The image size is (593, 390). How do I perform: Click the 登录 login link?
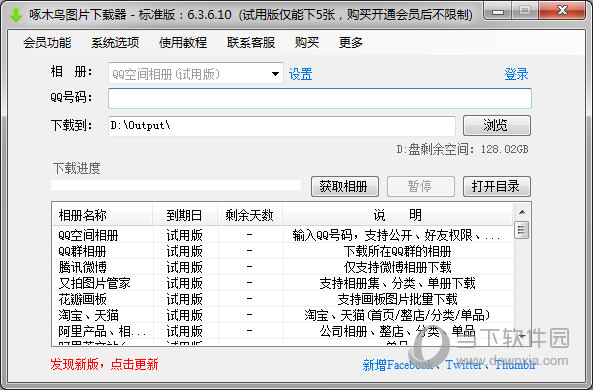pyautogui.click(x=516, y=74)
